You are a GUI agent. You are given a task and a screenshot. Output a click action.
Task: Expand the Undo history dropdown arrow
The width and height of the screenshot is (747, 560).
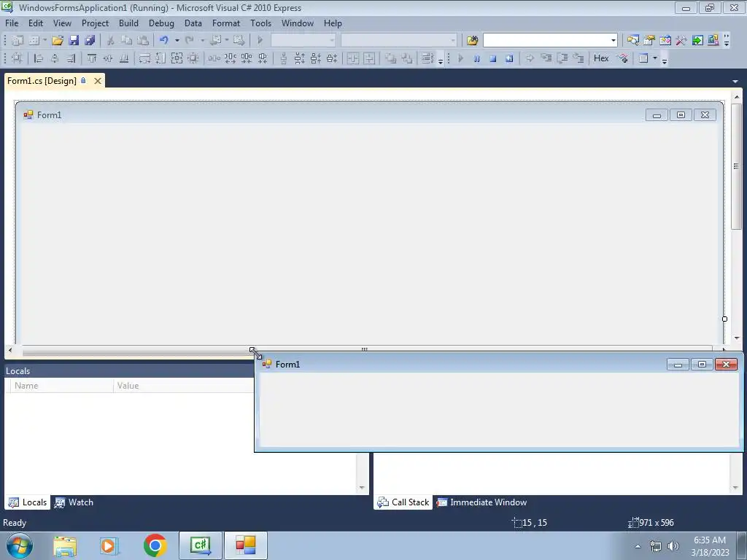(177, 41)
